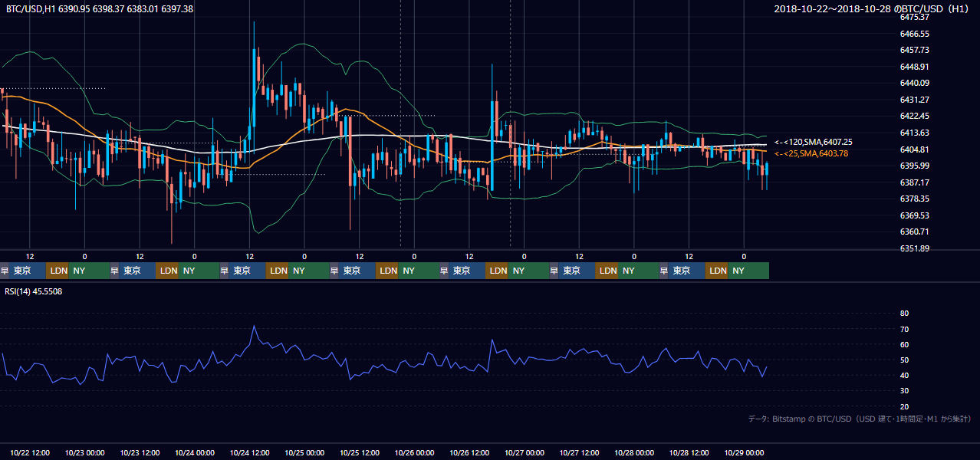This screenshot has height=460, width=980.
Task: Click price axis label 6369.53
Action: coord(915,215)
